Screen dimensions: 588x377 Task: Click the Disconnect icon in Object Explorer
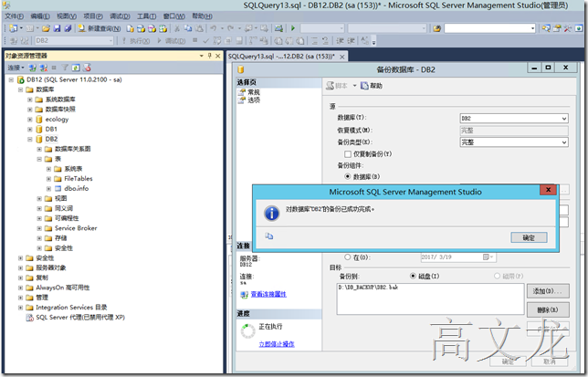click(x=44, y=68)
